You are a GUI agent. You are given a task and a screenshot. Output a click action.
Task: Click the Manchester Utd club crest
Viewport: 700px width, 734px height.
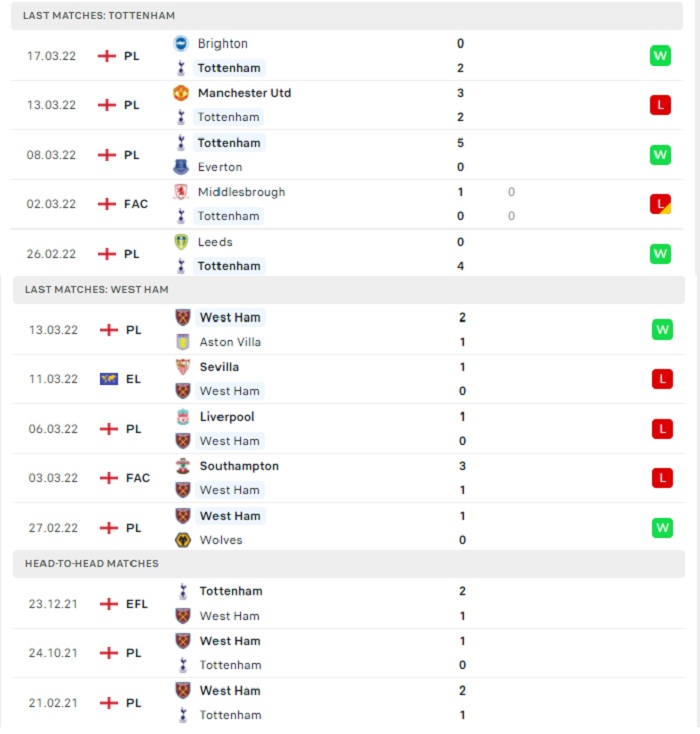(x=181, y=93)
